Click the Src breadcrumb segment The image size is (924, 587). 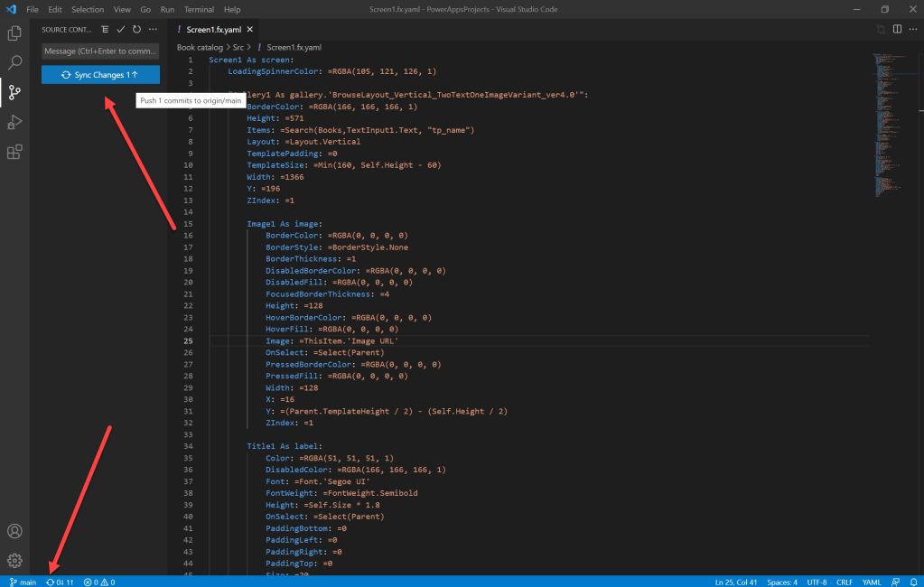239,47
